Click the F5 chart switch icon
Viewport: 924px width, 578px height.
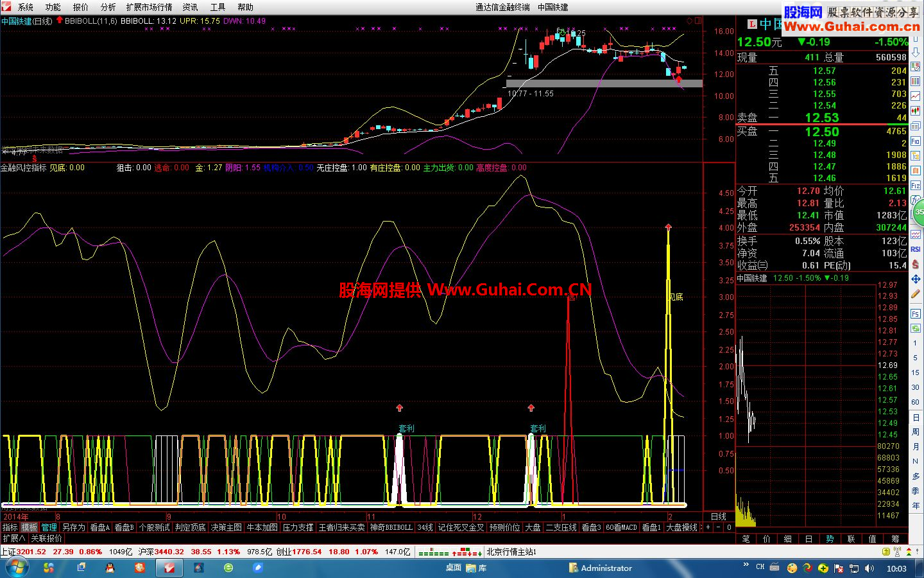[916, 313]
